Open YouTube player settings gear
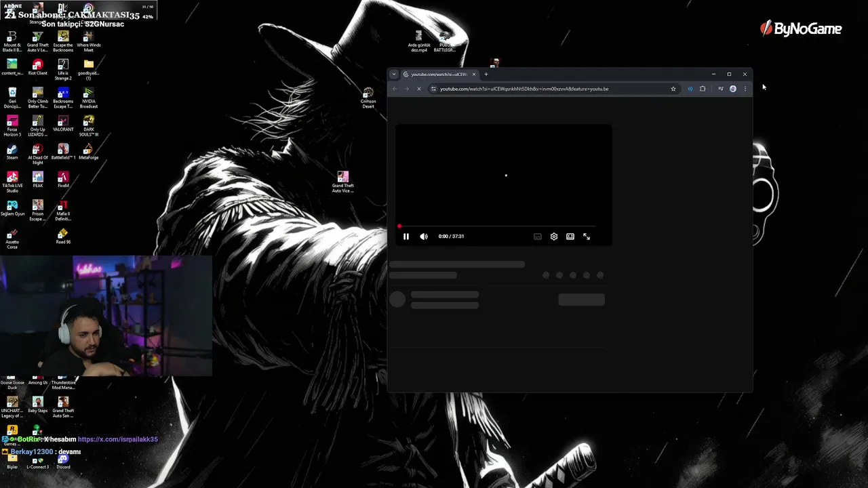 pyautogui.click(x=554, y=237)
